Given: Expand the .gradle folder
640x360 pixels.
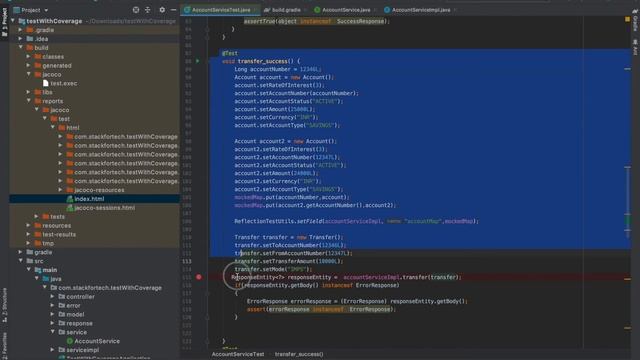Looking at the screenshot, I should pyautogui.click(x=21, y=30).
